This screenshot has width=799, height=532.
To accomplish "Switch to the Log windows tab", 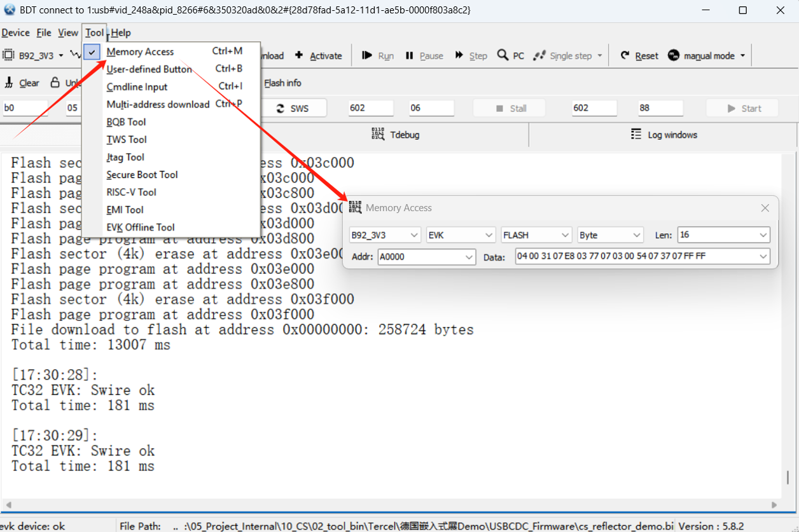I will (664, 135).
